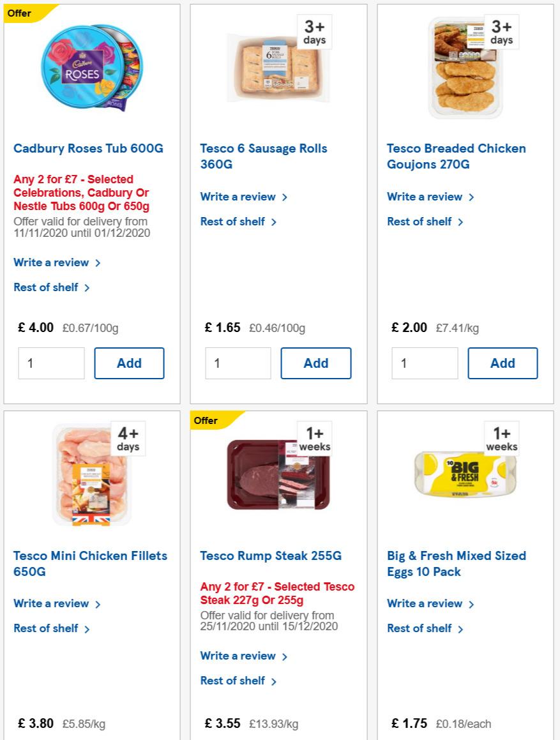Click the quantity field for Chicken Goujons
Screen dimensions: 560x740
425,363
